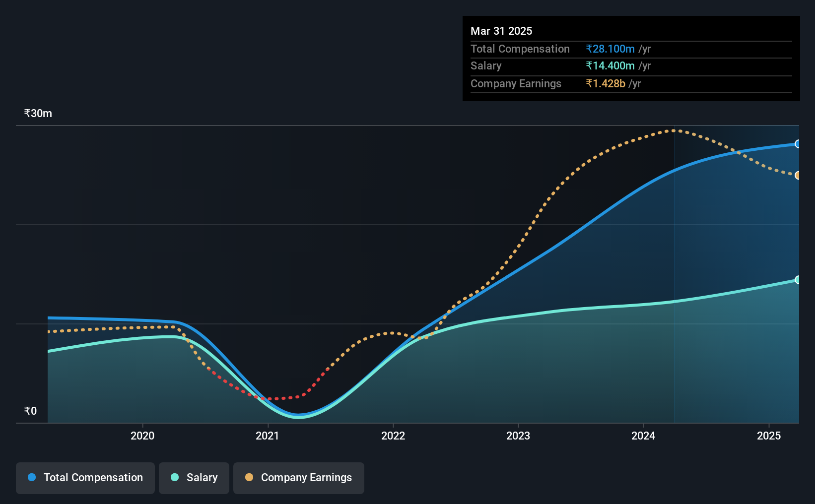Click the teal Salary legend dot
815x504 pixels.
click(175, 477)
